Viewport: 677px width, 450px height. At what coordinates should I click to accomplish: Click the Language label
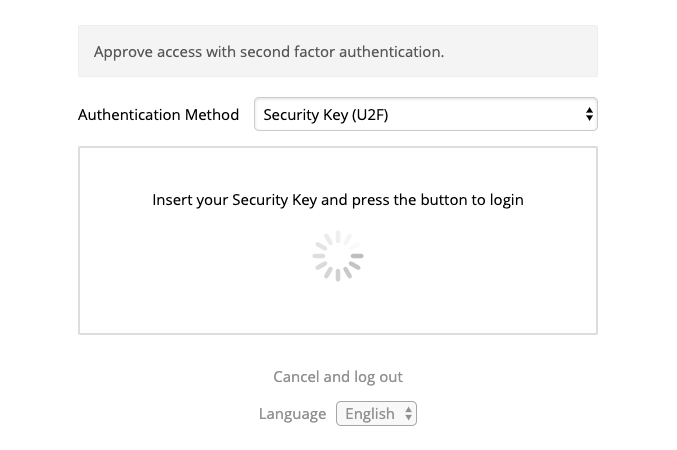click(293, 414)
